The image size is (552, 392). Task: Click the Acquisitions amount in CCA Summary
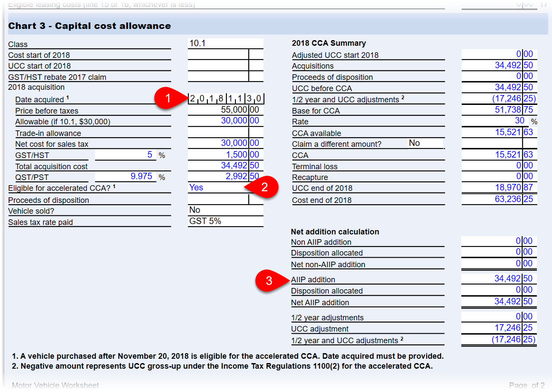pos(499,66)
